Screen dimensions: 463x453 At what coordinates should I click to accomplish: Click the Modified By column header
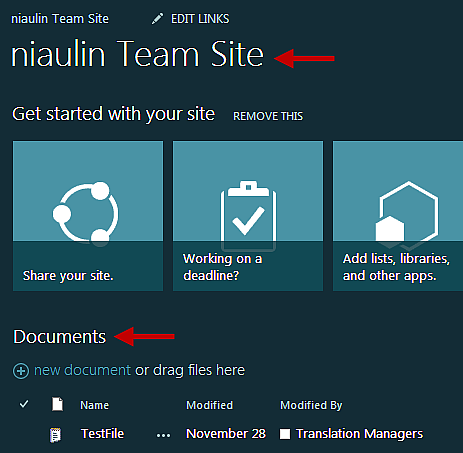click(x=311, y=405)
